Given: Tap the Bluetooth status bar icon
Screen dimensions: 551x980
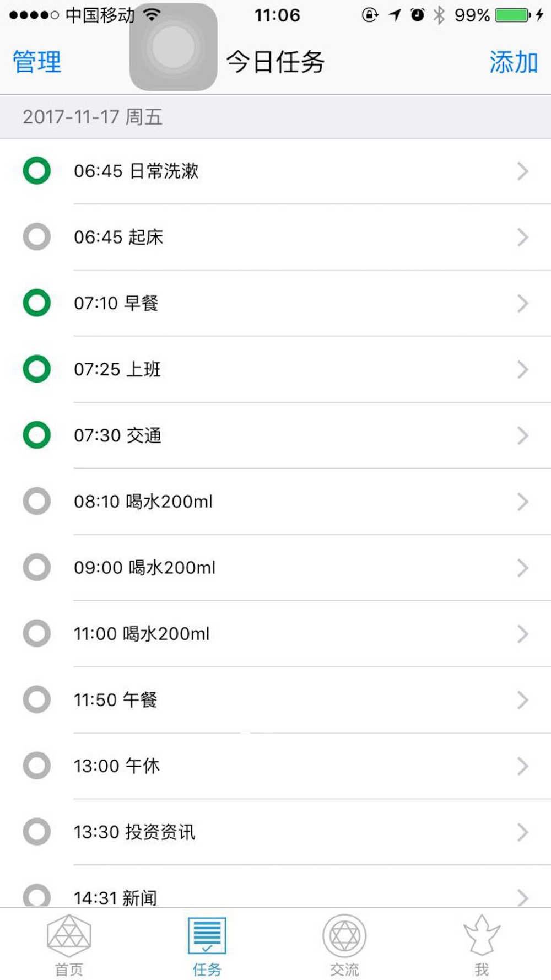Looking at the screenshot, I should coord(439,15).
